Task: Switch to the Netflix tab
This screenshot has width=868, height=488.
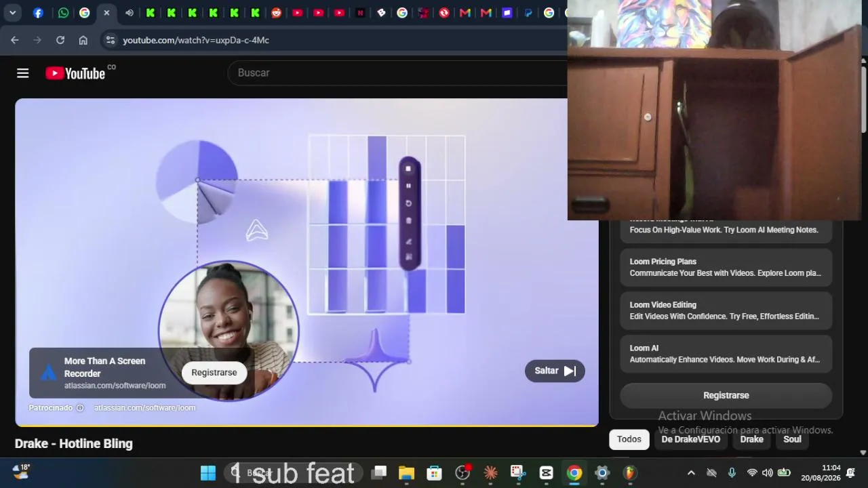Action: 360,12
